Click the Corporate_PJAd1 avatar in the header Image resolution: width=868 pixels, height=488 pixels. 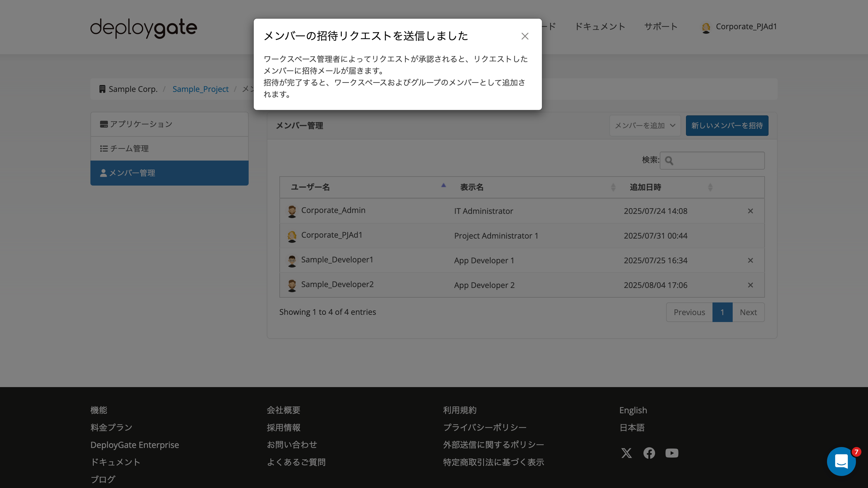[x=706, y=27]
